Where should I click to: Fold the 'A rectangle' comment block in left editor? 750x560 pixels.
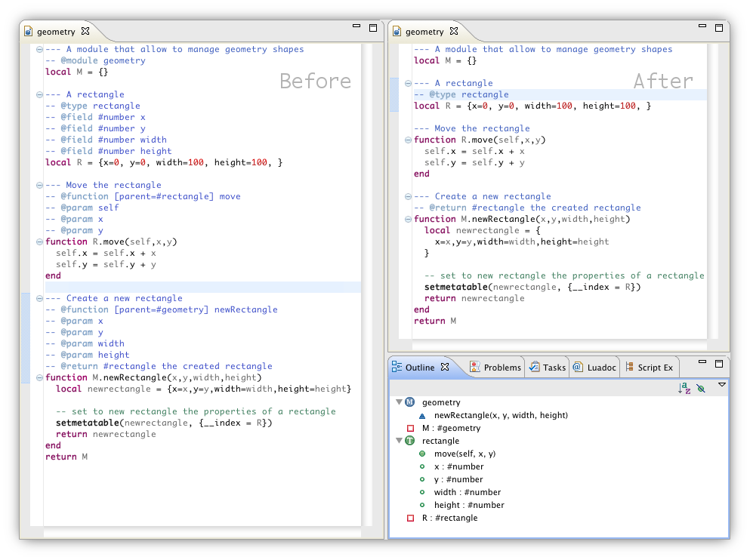[x=40, y=94]
